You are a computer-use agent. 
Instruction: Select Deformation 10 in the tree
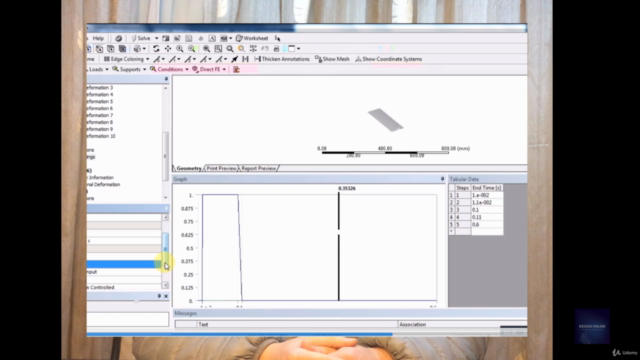[101, 136]
